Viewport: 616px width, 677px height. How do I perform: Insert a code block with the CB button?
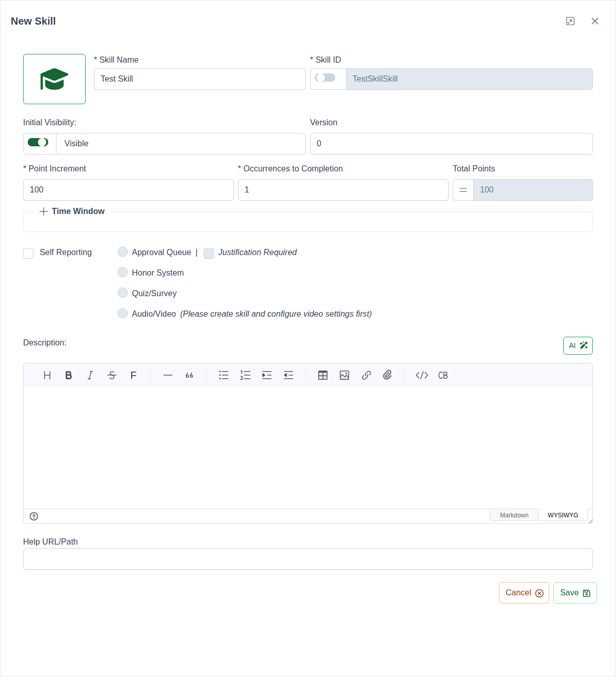pyautogui.click(x=443, y=375)
